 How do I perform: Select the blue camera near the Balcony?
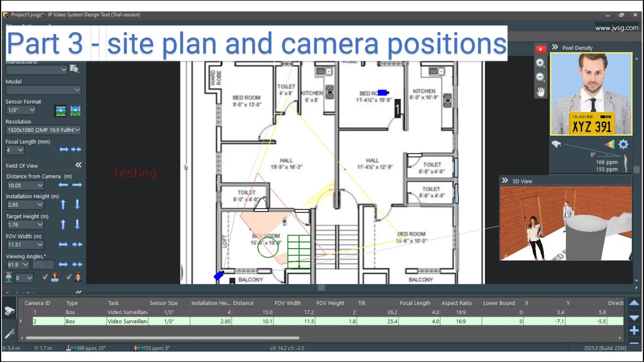click(x=218, y=276)
